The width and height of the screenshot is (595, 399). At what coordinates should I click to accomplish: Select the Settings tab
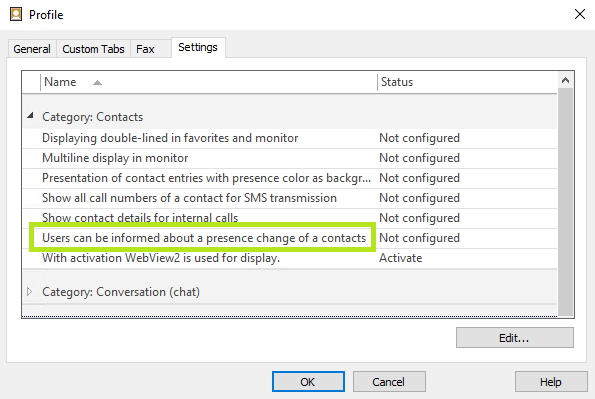coord(198,47)
